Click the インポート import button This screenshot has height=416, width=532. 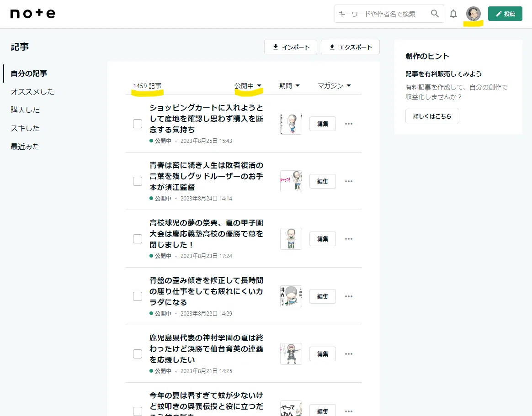pyautogui.click(x=291, y=47)
